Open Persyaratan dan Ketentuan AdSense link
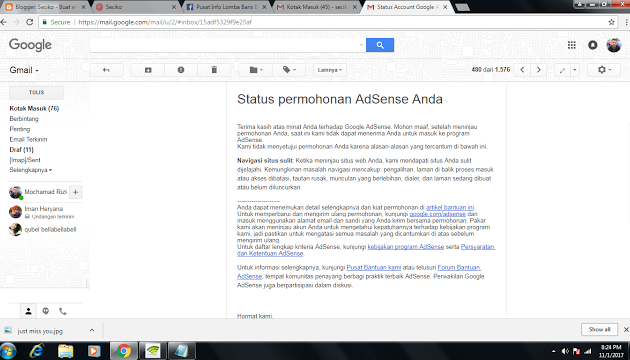This screenshot has height=360, width=630. coord(478,247)
